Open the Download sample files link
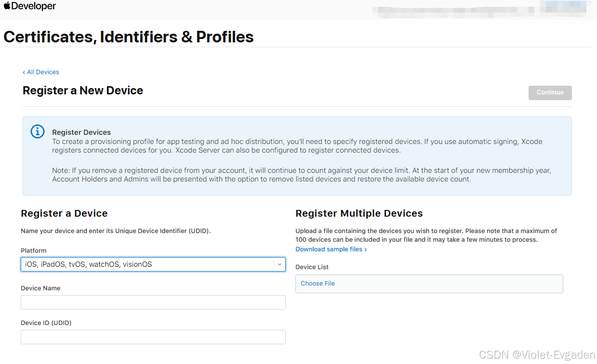 [329, 249]
